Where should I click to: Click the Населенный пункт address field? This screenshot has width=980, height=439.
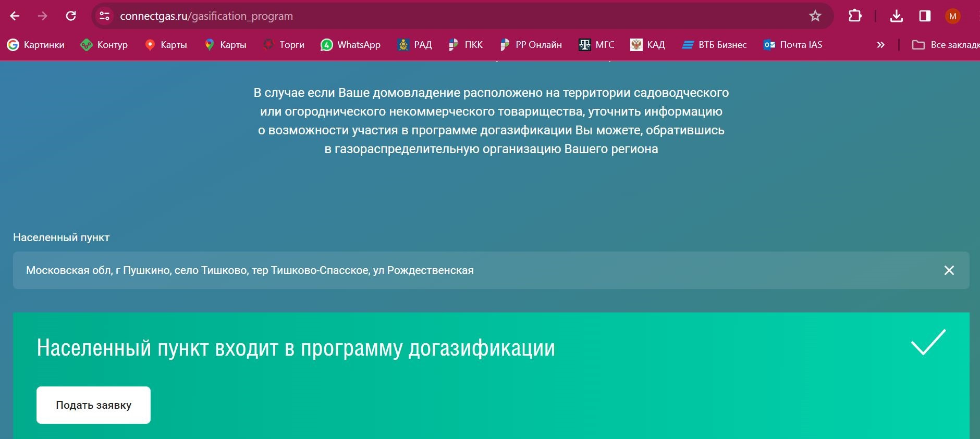click(491, 270)
